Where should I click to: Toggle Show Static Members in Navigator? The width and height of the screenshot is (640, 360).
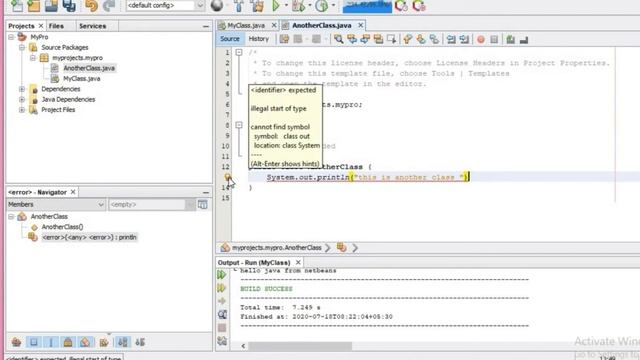pos(51,342)
